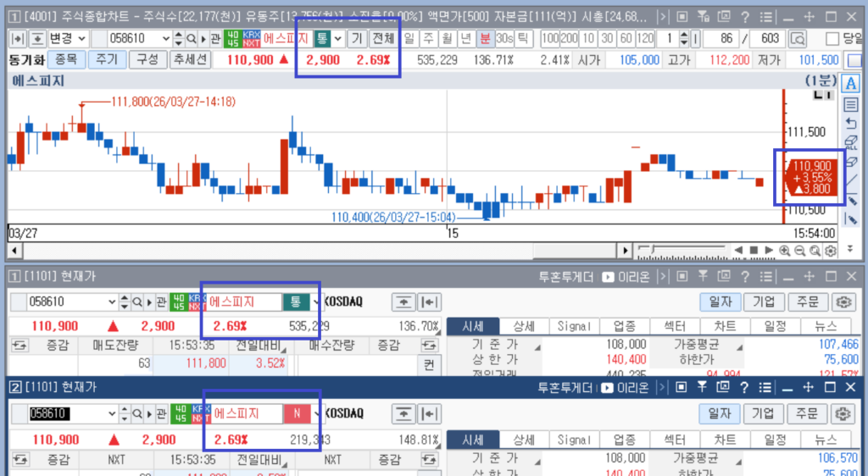The image size is (868, 476).
Task: Open the 통 market-type dropdown in chart toolbar
Action: (338, 38)
